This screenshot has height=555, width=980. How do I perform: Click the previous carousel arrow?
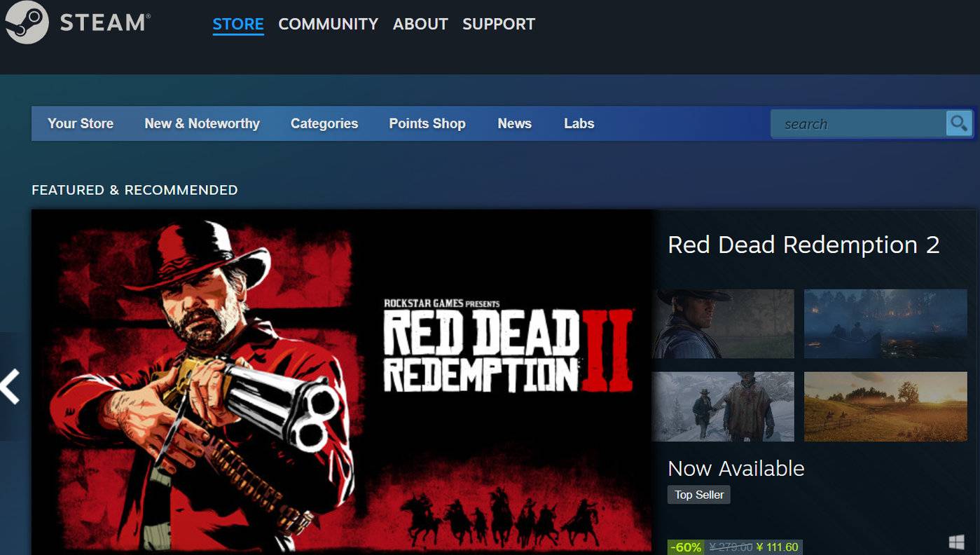(x=10, y=387)
